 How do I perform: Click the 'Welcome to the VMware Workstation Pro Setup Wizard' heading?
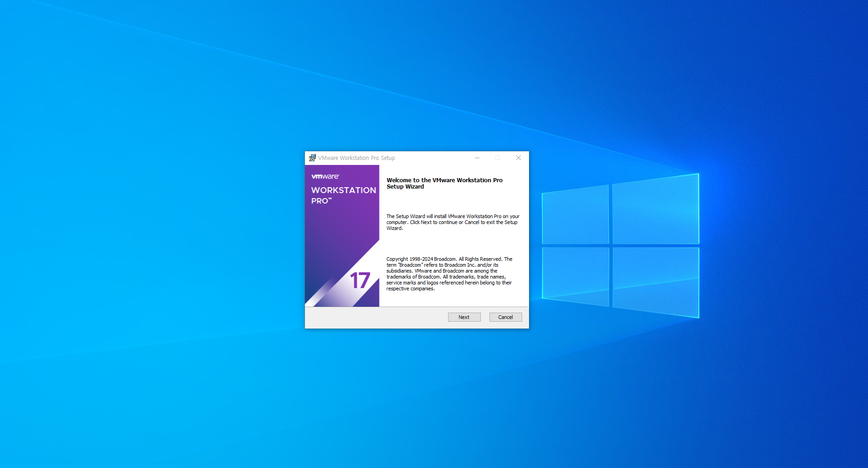click(444, 183)
